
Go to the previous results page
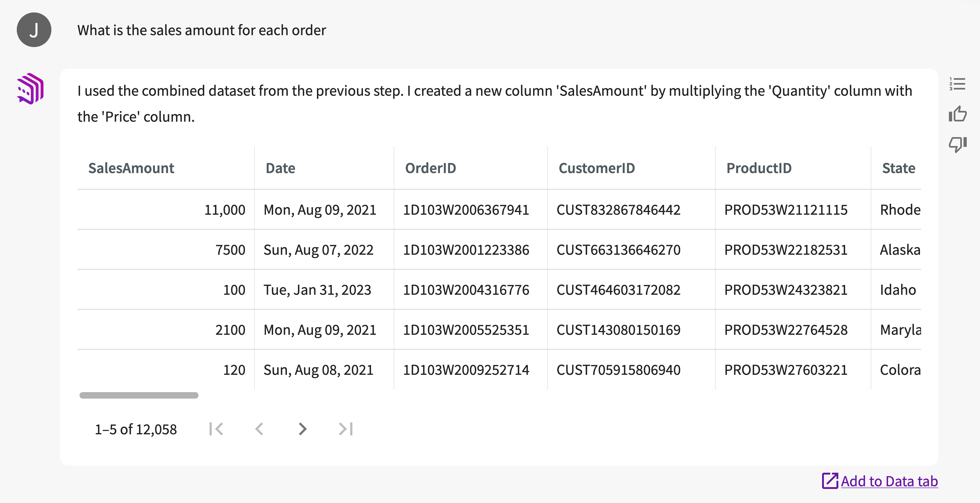(259, 429)
